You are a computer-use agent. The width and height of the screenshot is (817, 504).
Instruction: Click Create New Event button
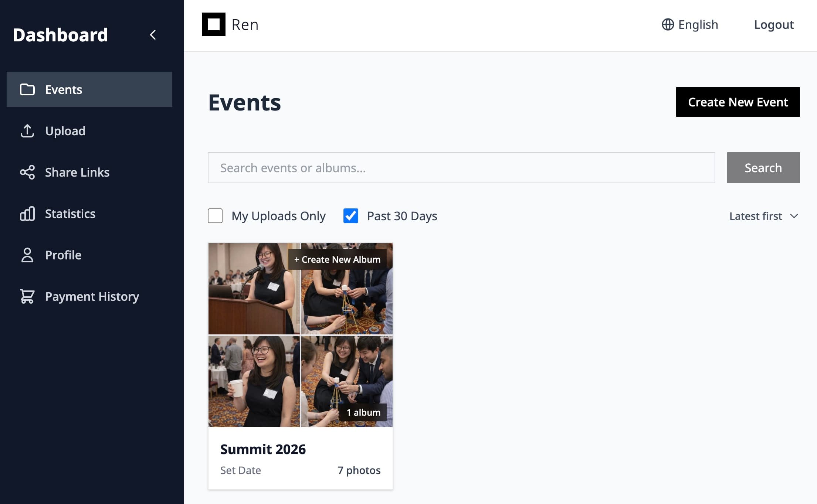click(x=738, y=102)
